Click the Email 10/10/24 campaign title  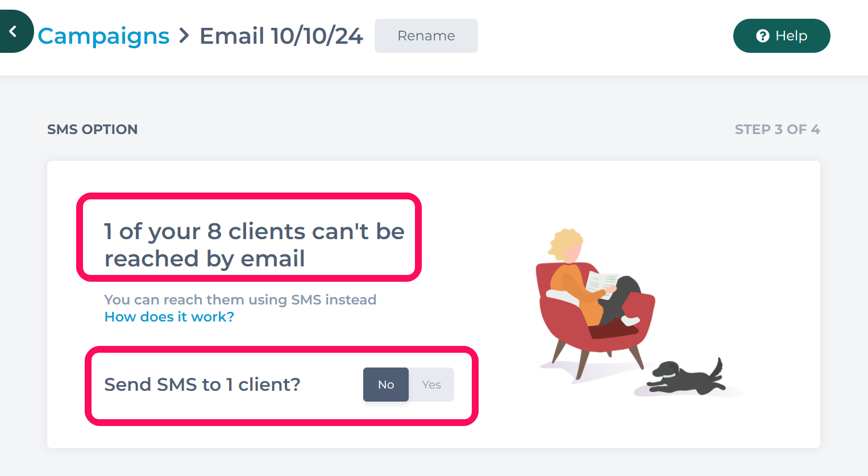281,36
